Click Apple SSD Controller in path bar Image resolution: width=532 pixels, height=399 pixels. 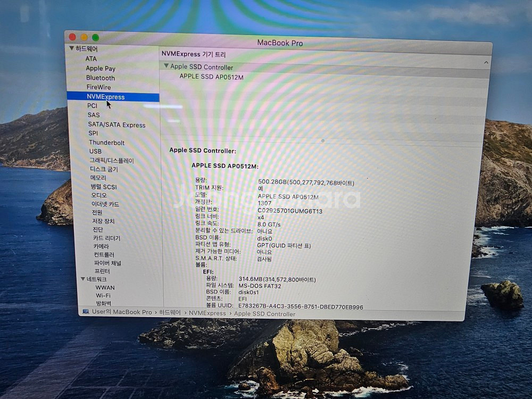click(264, 314)
